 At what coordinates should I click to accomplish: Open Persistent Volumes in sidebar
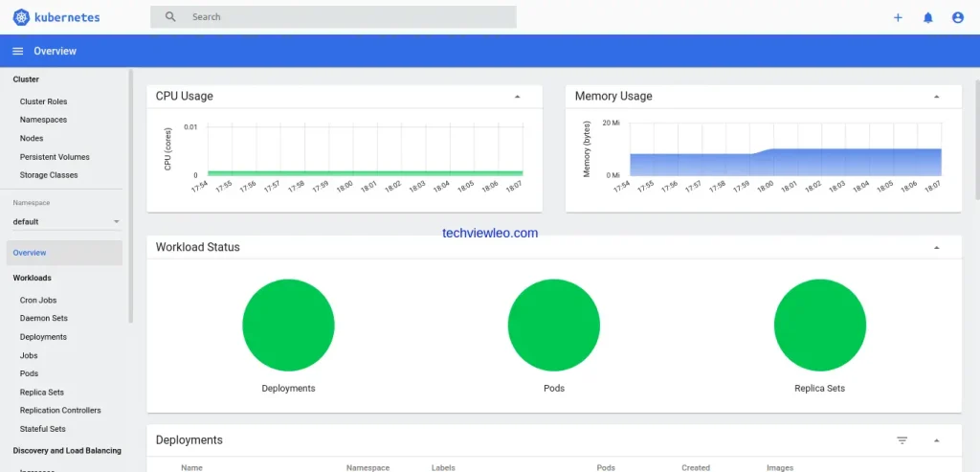(x=55, y=157)
